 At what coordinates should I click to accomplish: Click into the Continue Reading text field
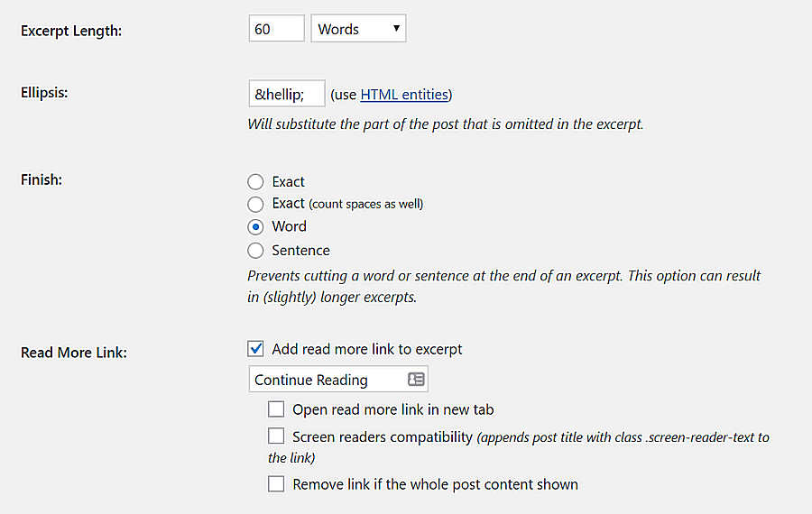[x=325, y=380]
